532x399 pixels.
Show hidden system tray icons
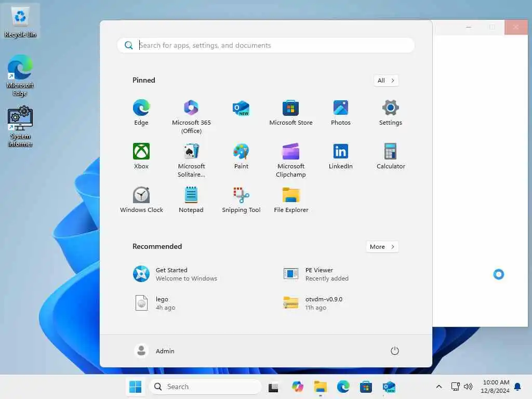coord(438,387)
